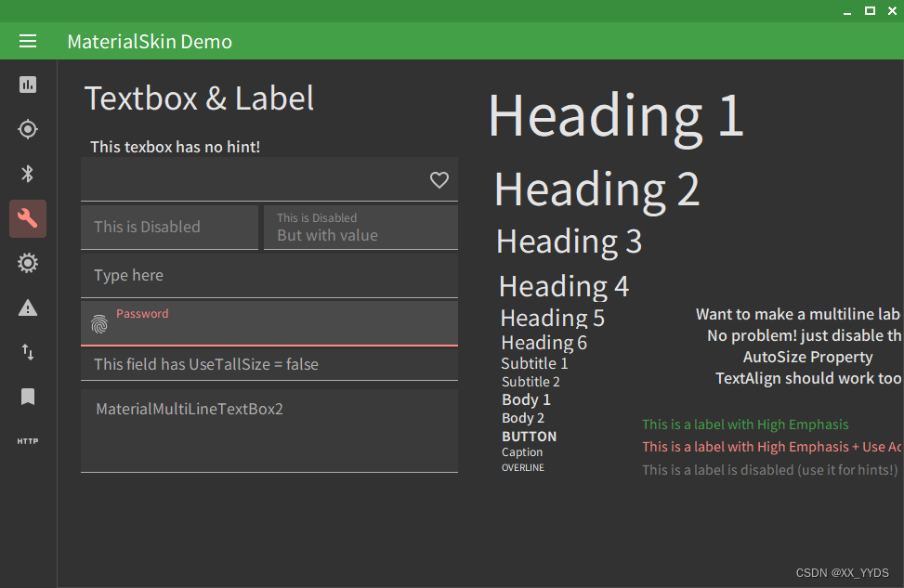Viewport: 904px width, 588px height.
Task: Open the HTTP sidebar tab
Action: (28, 441)
